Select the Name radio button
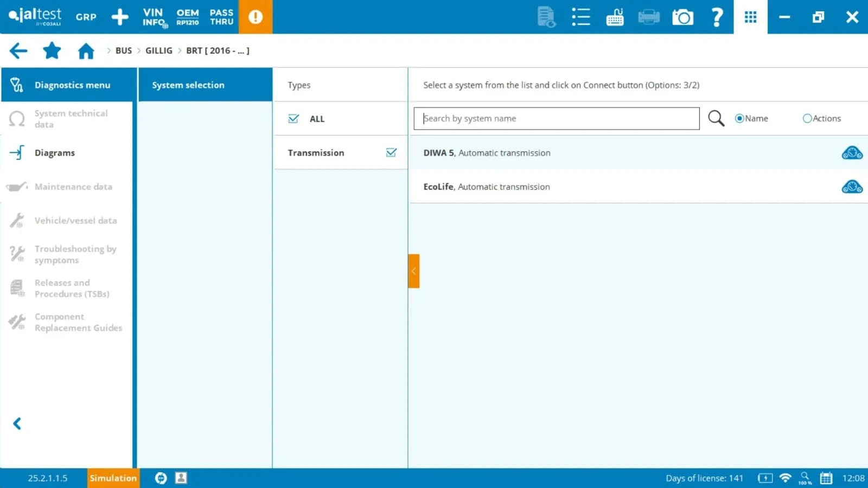 [739, 118]
